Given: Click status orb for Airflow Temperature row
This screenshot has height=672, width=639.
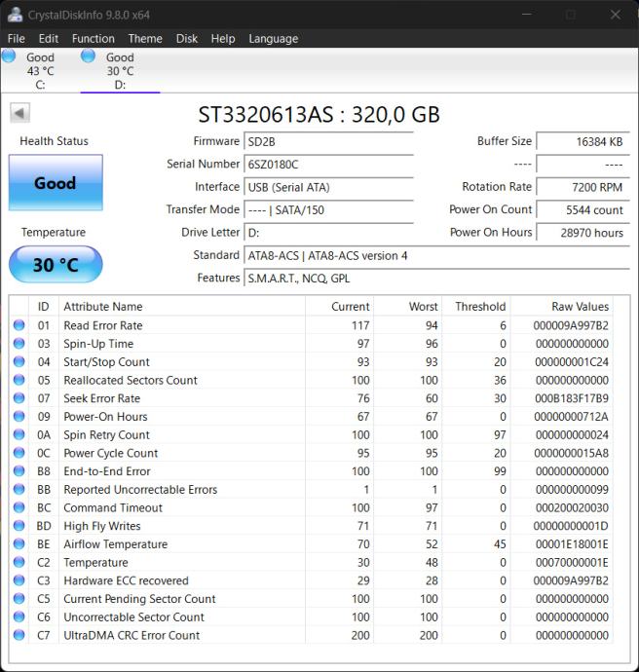Looking at the screenshot, I should (x=19, y=544).
